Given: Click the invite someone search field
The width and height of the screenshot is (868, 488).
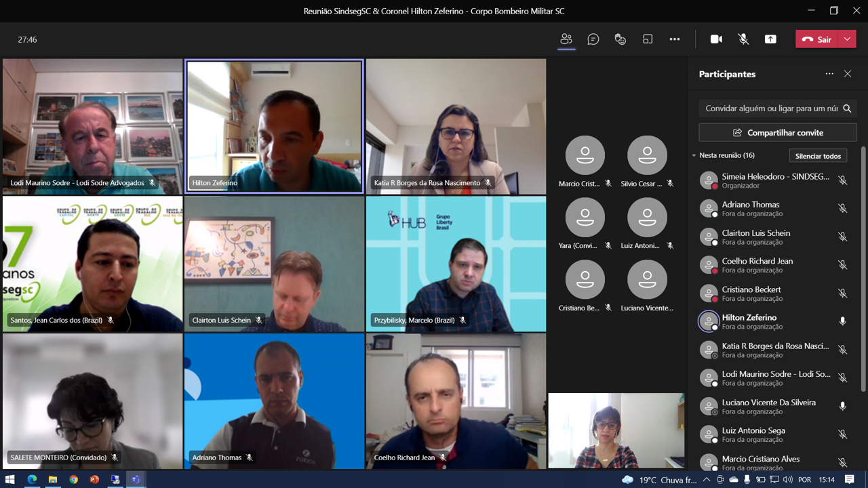Looking at the screenshot, I should click(771, 108).
